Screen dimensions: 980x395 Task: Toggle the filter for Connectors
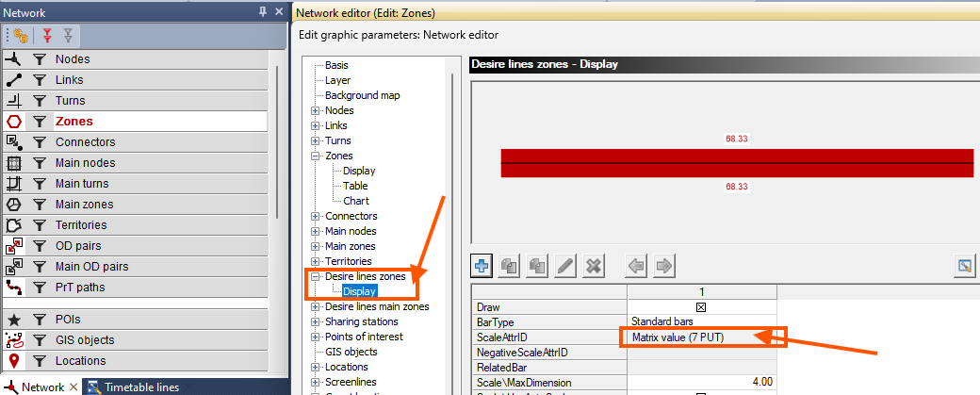(x=40, y=142)
